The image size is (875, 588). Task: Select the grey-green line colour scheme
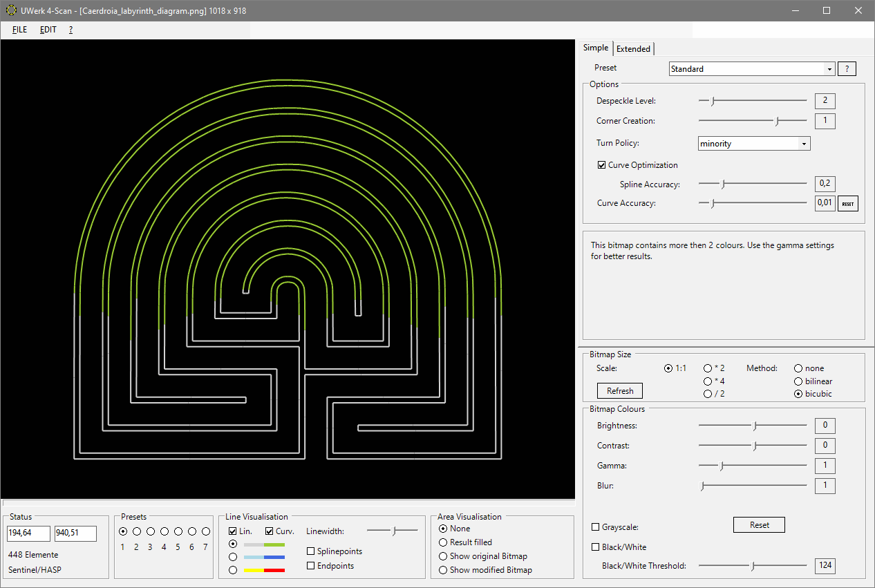(232, 544)
